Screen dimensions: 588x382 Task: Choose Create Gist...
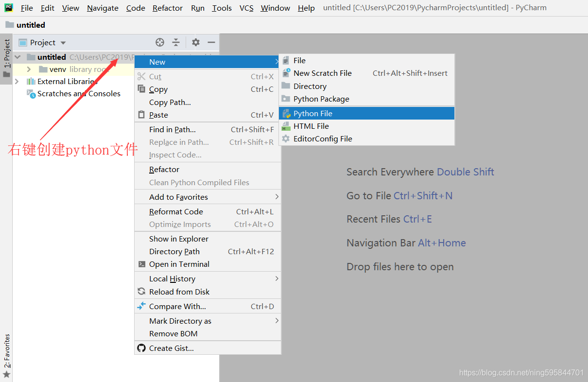(208, 348)
